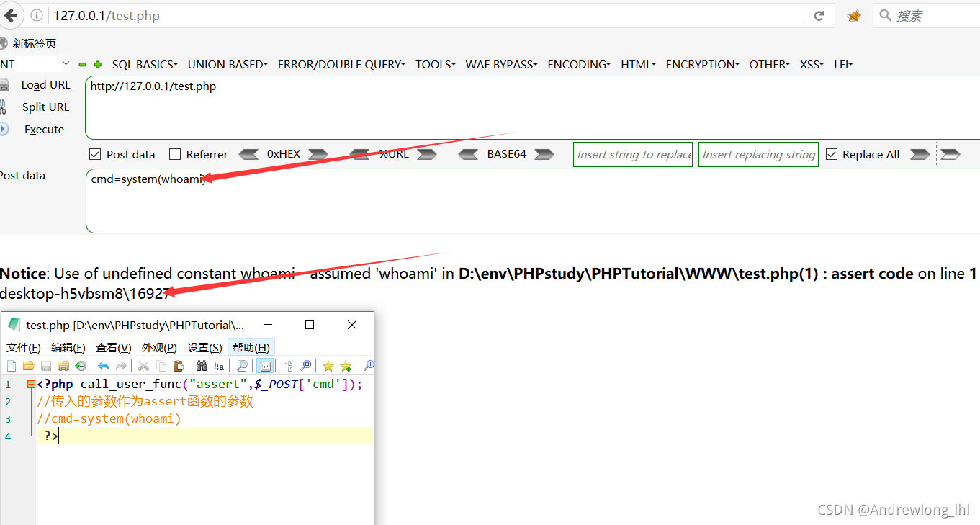Uncheck the Post data checkbox
The height and width of the screenshot is (525, 980).
point(95,154)
